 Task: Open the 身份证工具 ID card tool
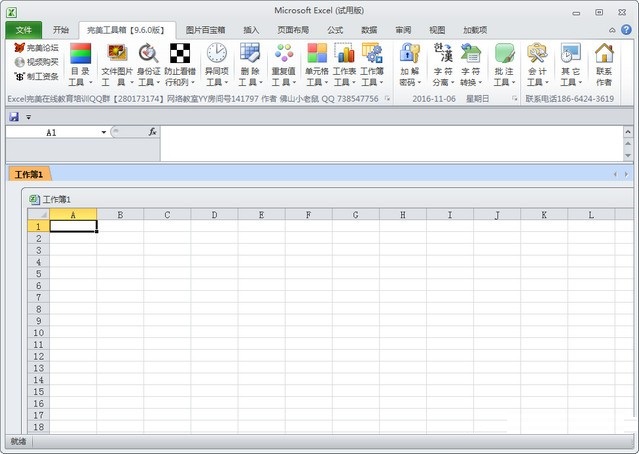pos(148,65)
